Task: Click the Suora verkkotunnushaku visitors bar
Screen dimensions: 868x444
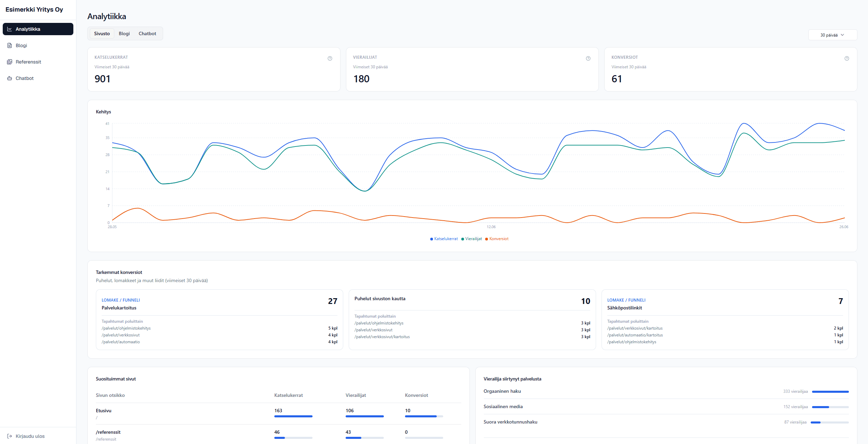Action: [x=830, y=422]
